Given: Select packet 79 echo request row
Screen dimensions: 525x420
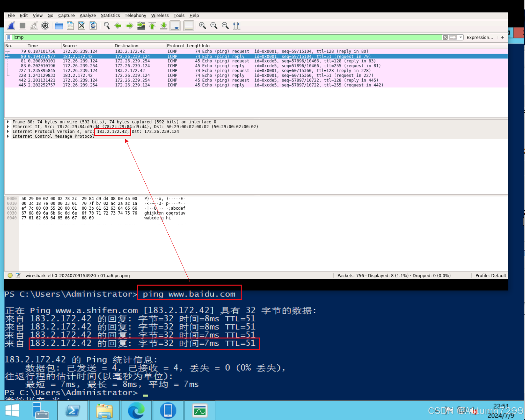Looking at the screenshot, I should 256,51.
